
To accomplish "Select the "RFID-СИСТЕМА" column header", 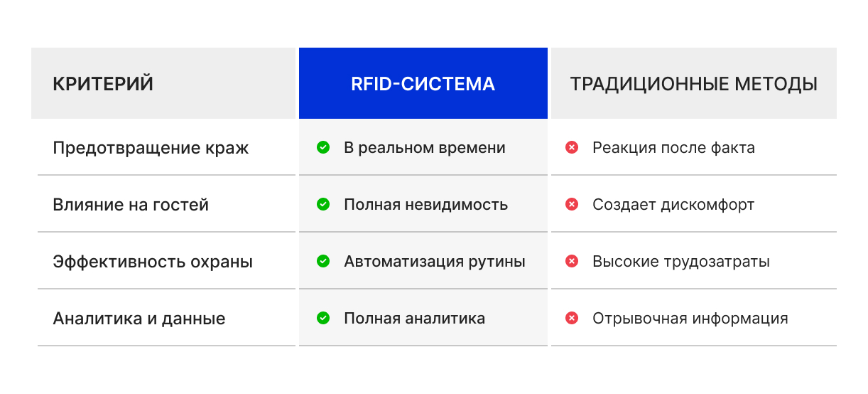I will (423, 84).
